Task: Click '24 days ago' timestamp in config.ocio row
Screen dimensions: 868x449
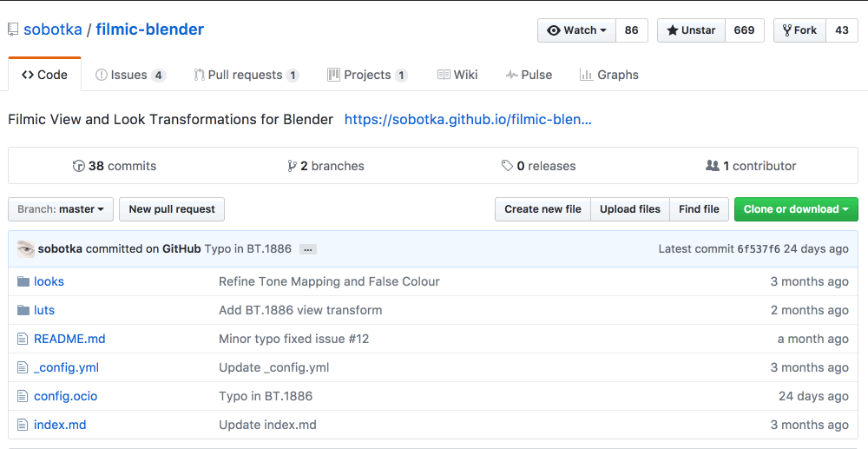Action: pos(813,396)
